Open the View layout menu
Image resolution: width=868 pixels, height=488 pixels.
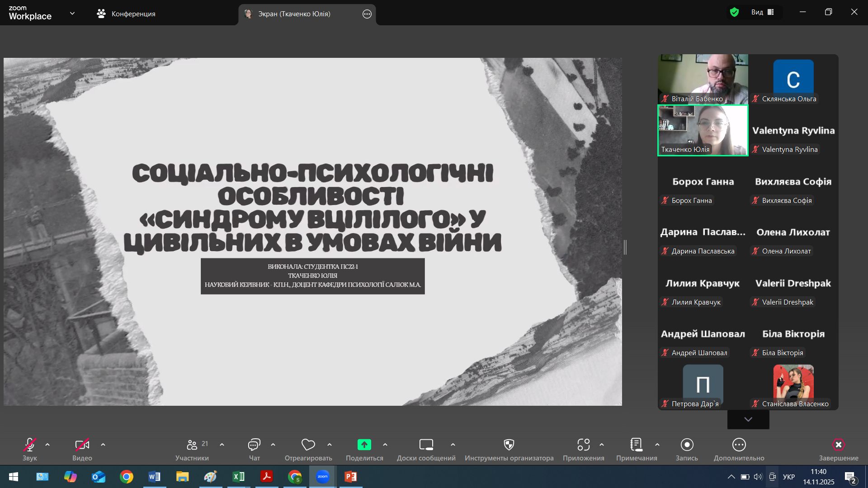(x=763, y=12)
